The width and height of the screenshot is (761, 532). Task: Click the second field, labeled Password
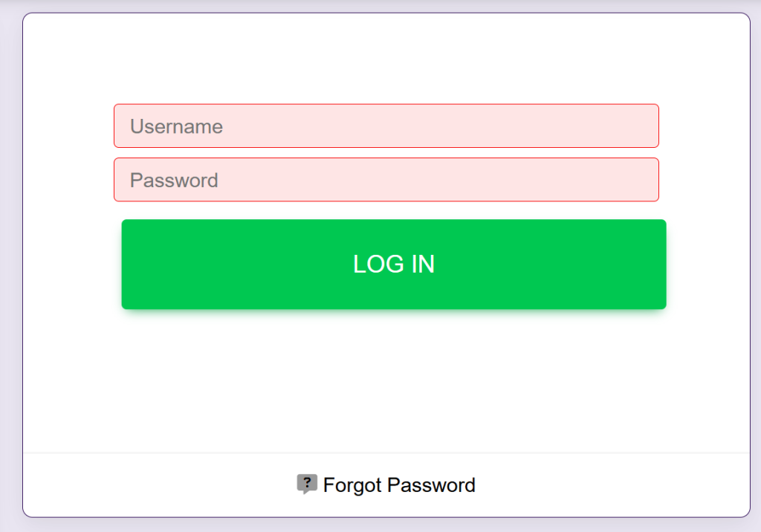(x=386, y=180)
